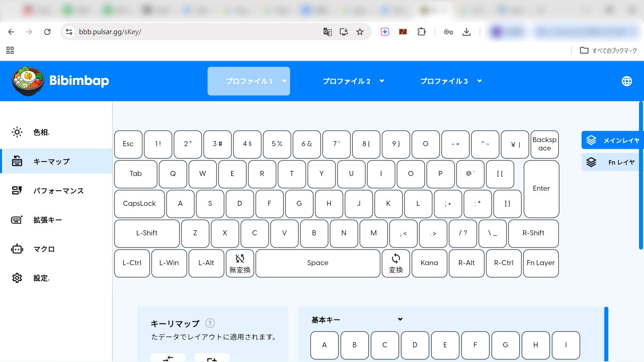Click the help question mark beside キーリマップ
The width and height of the screenshot is (644, 362).
pyautogui.click(x=210, y=323)
